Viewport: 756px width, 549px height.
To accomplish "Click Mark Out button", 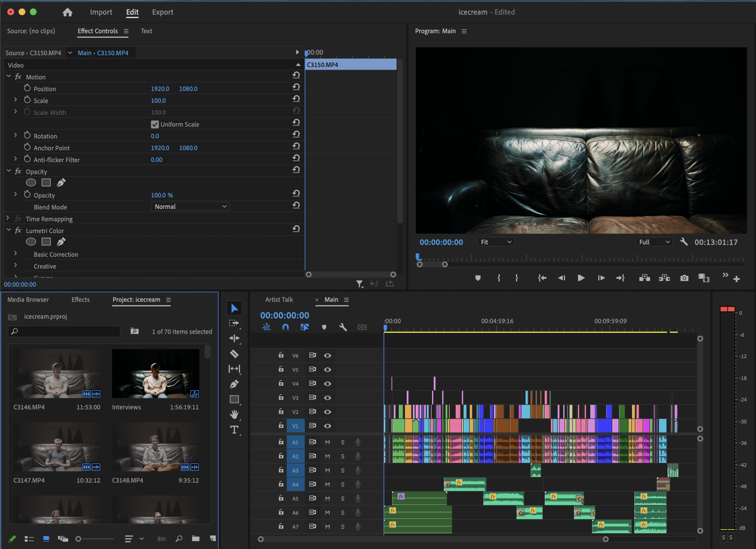I will (517, 278).
